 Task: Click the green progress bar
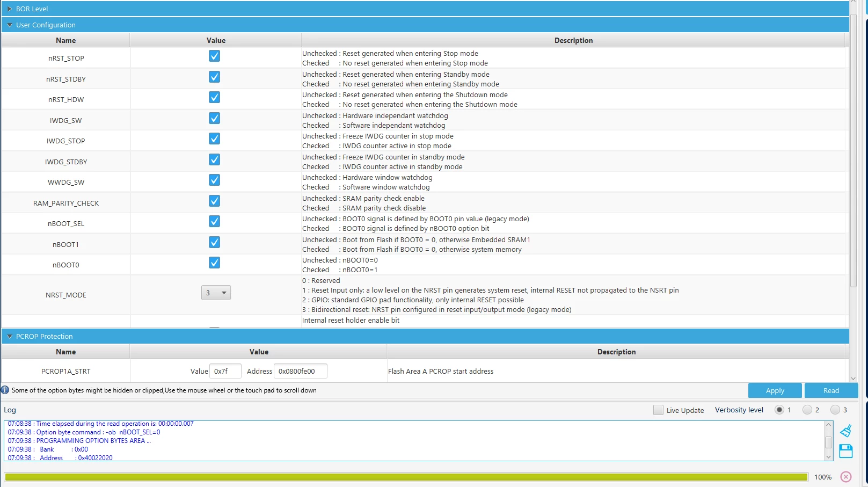(x=406, y=477)
